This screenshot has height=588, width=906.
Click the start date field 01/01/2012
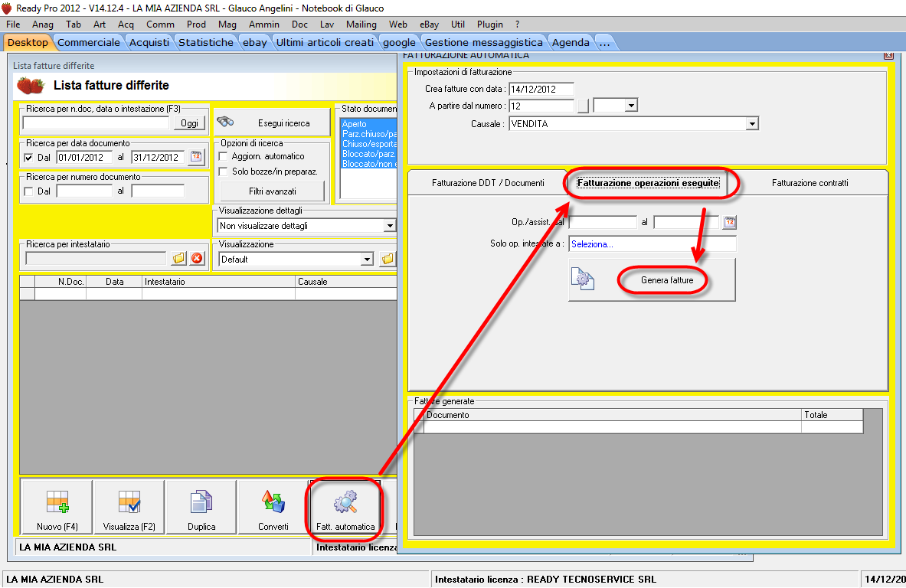(84, 157)
